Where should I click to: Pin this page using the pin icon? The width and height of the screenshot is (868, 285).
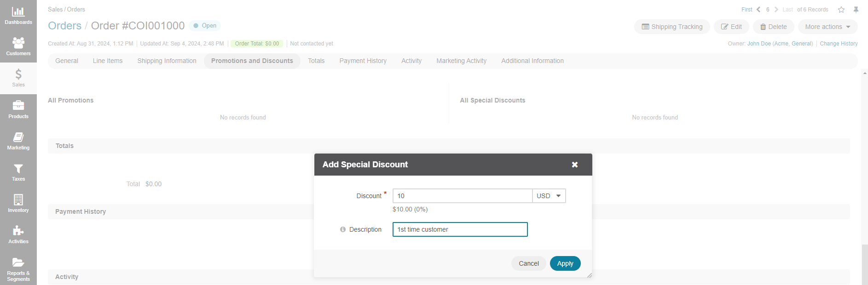pyautogui.click(x=856, y=10)
